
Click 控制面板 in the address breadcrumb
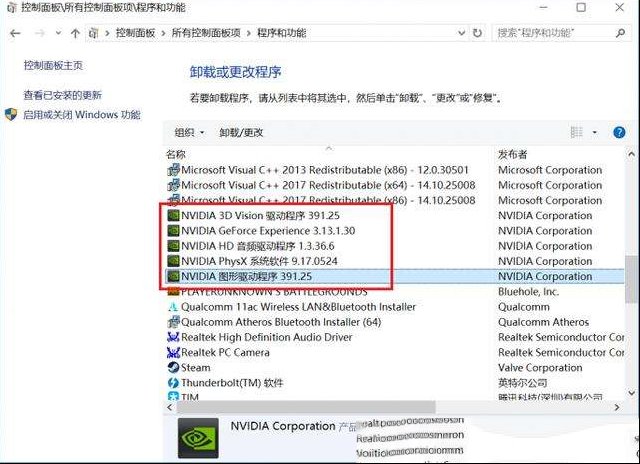136,33
